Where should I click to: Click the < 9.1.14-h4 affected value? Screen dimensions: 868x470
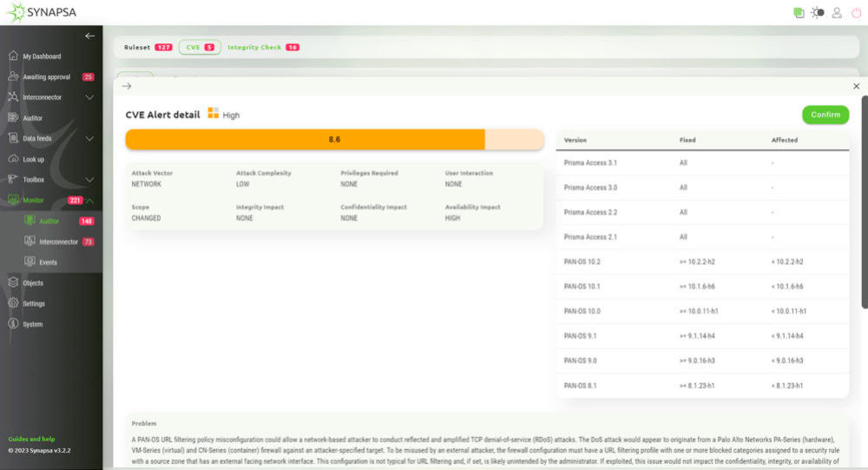click(787, 336)
